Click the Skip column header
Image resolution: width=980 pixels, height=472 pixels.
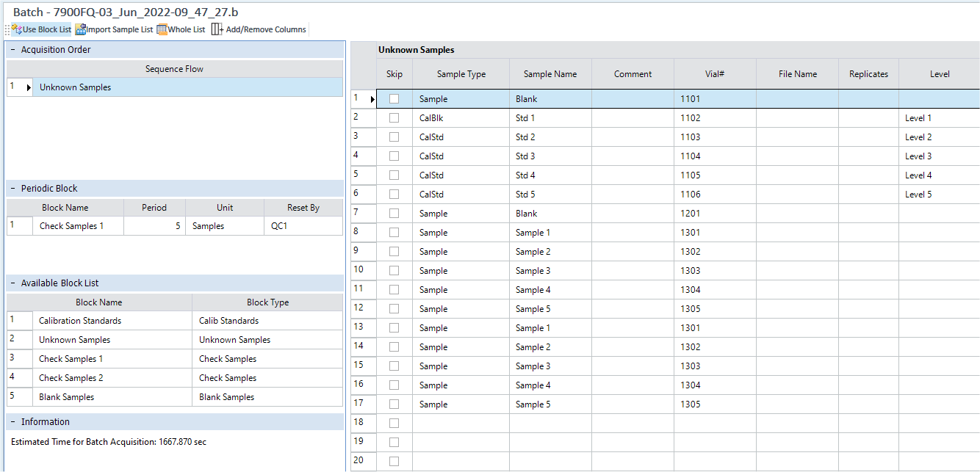click(x=394, y=74)
